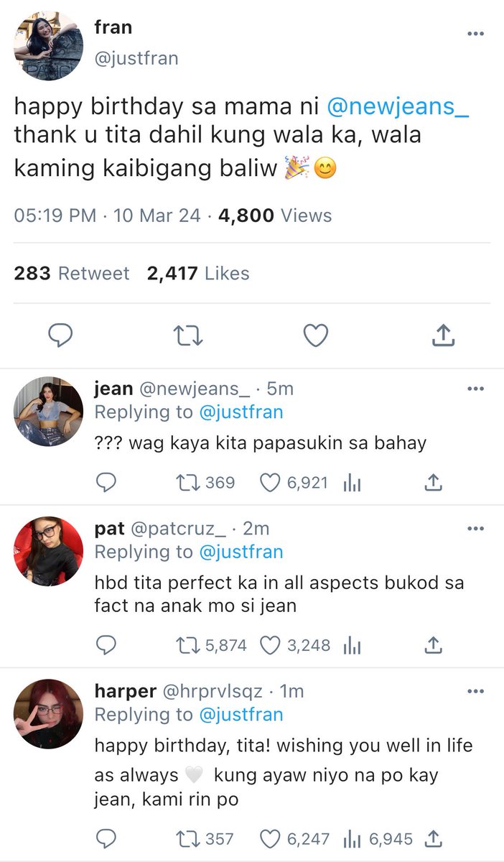504x862 pixels.
Task: Share fran's main tweet
Action: pos(444,334)
